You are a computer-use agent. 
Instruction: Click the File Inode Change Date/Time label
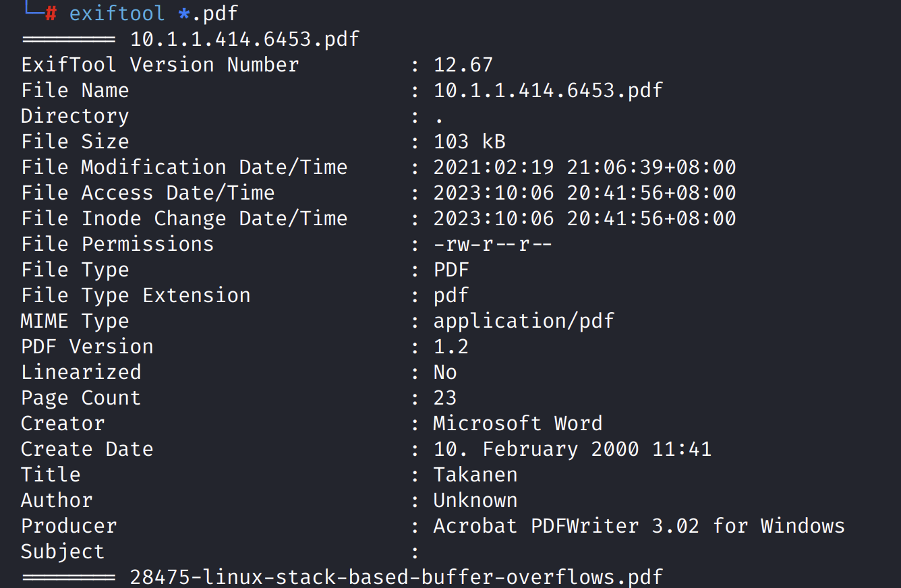click(184, 218)
